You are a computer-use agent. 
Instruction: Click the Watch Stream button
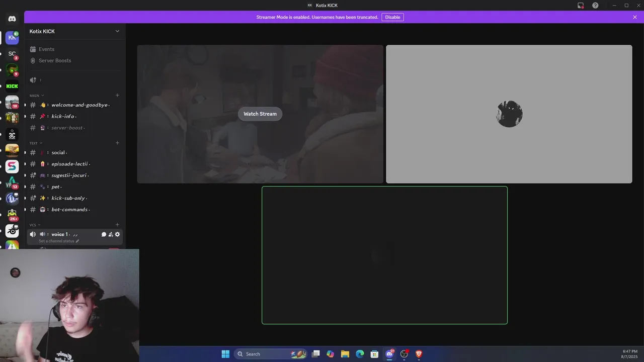point(260,114)
